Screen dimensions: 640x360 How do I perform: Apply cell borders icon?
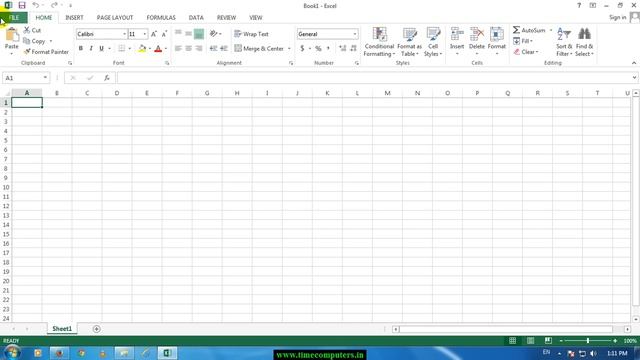pos(122,49)
